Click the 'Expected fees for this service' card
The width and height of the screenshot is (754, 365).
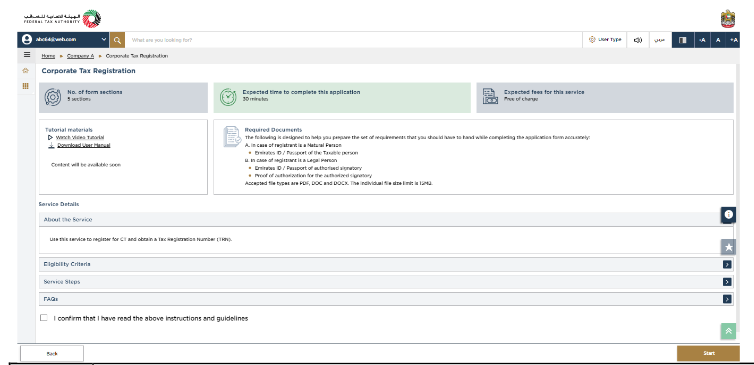point(605,98)
